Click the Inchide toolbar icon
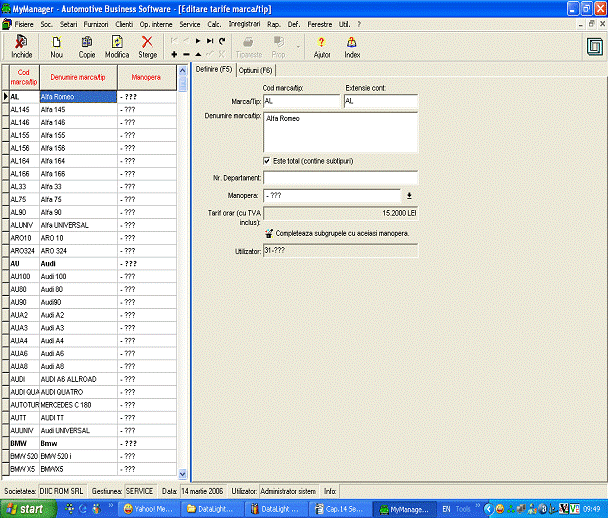The height and width of the screenshot is (518, 608). (21, 46)
